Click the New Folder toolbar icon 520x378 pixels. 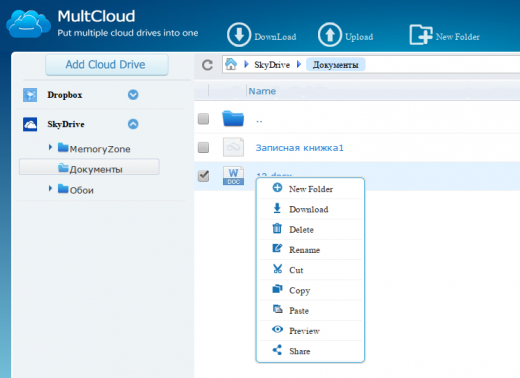(x=421, y=34)
